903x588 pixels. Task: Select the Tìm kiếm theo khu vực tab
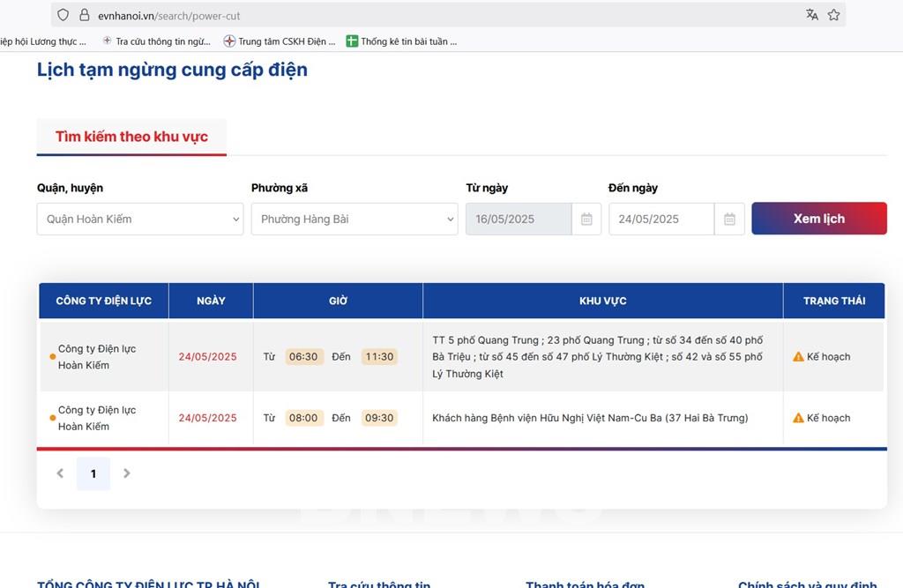(x=131, y=137)
